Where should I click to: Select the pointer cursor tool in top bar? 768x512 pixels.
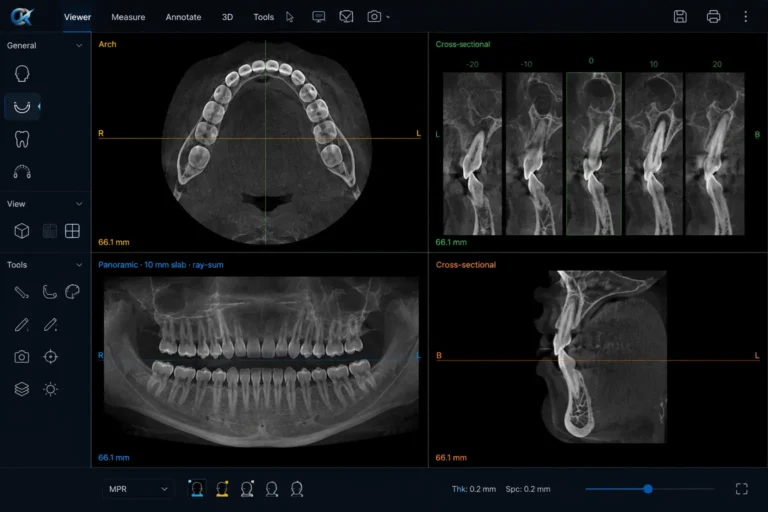pos(289,17)
